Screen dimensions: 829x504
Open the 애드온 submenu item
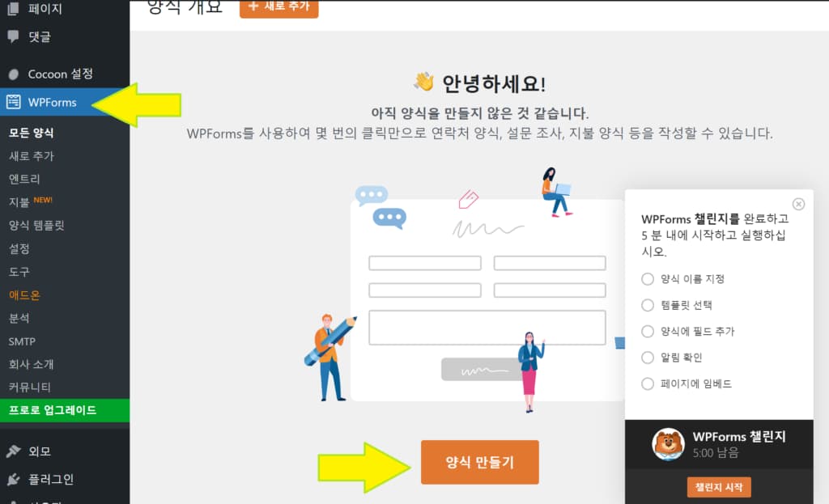tap(24, 294)
